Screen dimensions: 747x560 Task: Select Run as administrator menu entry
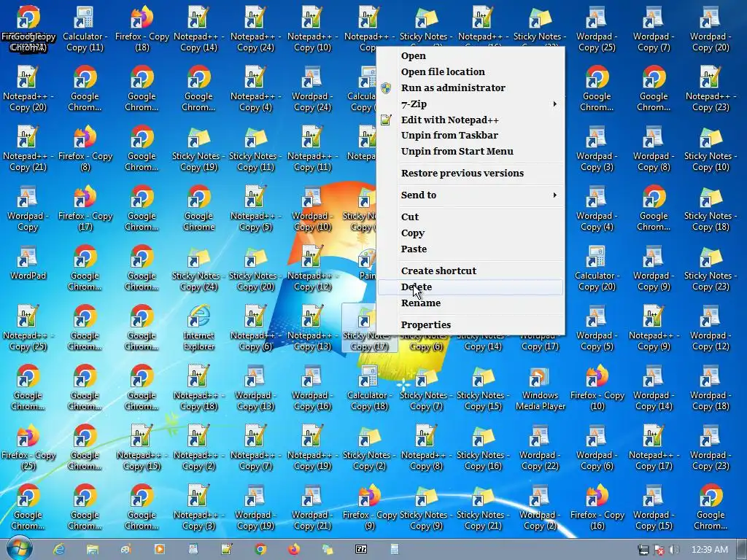tap(471, 87)
